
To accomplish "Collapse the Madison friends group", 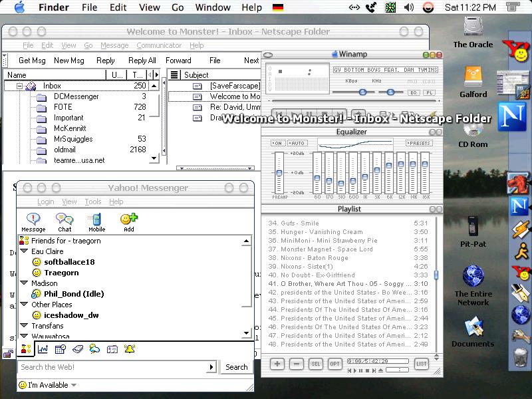I will (24, 283).
